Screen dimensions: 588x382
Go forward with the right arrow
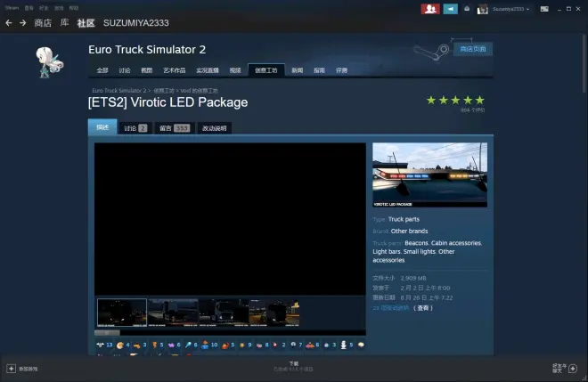pos(22,22)
